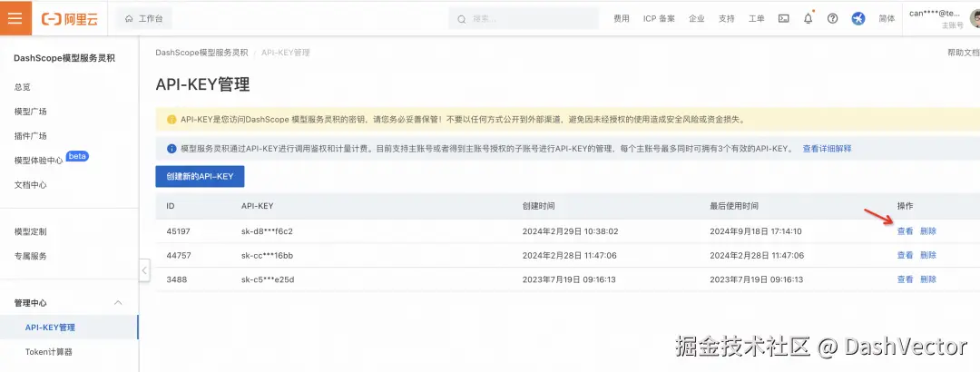Screen dimensions: 980x372
Task: Click the yellow warning icon in notice
Action: [171, 120]
